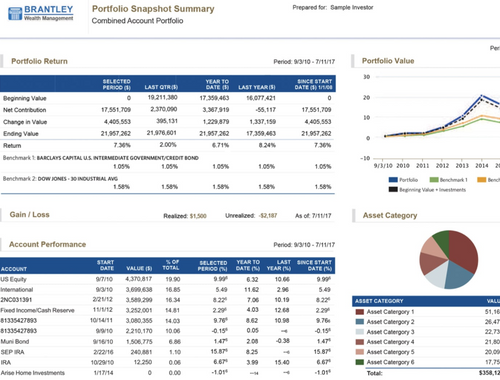Click US Equity value 4,370,817
The height and width of the screenshot is (380, 500).
pos(139,279)
